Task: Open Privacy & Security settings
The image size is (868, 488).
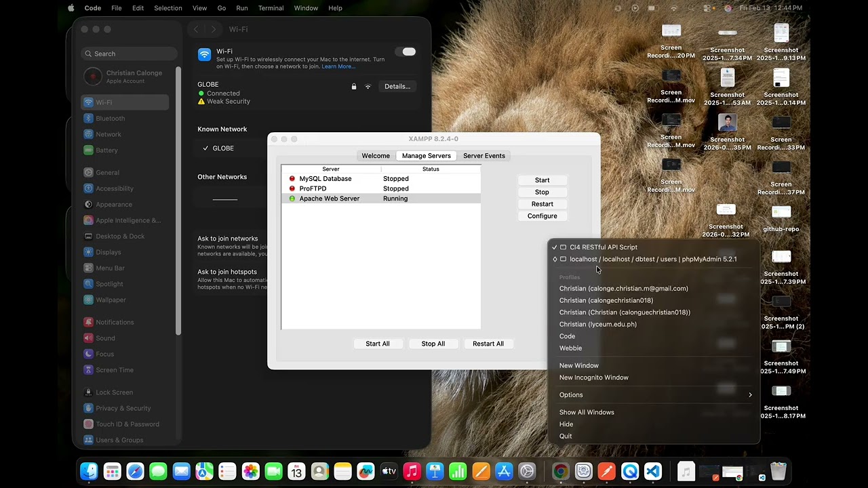Action: [x=125, y=408]
